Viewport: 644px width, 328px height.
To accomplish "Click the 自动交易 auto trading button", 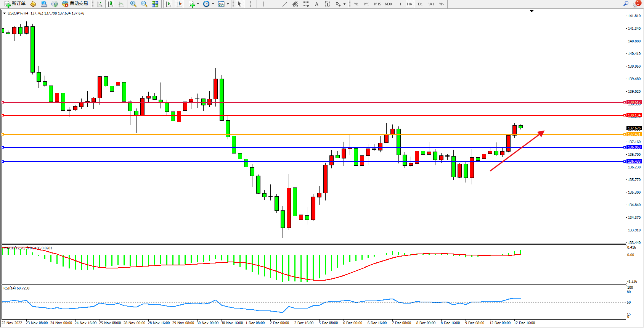I will tap(75, 4).
